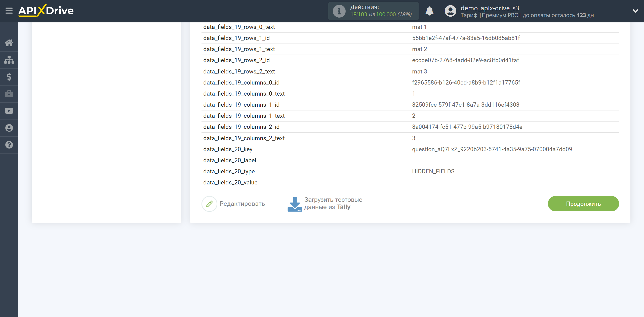Select the data_fields_20_key label
Viewport: 644px width, 317px height.
[228, 149]
